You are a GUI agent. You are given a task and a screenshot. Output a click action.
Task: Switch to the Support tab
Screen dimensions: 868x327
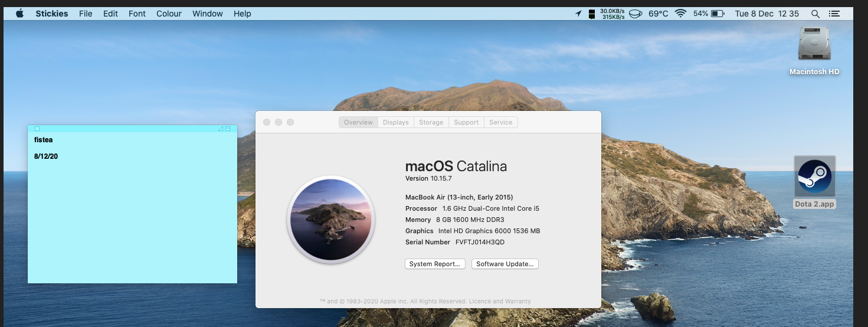(466, 122)
